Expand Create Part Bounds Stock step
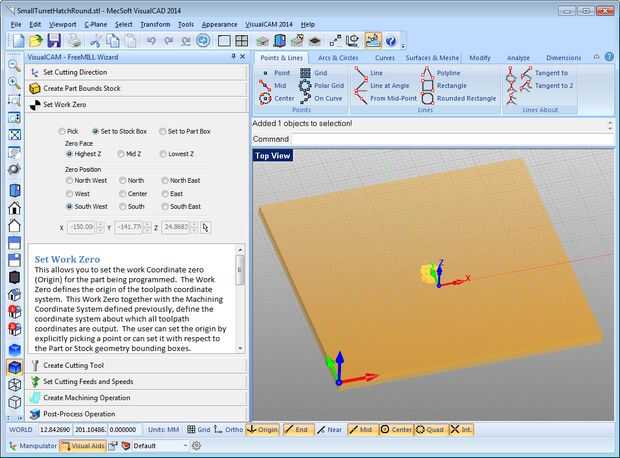The image size is (620, 458). (x=137, y=89)
